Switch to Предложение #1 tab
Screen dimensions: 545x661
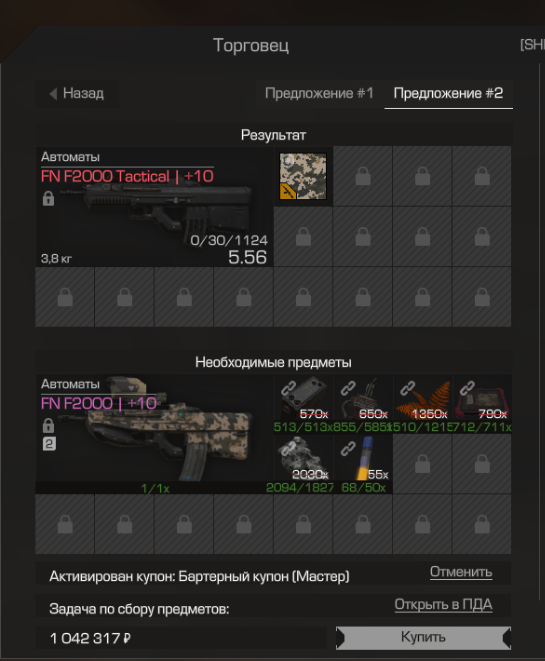(x=319, y=93)
